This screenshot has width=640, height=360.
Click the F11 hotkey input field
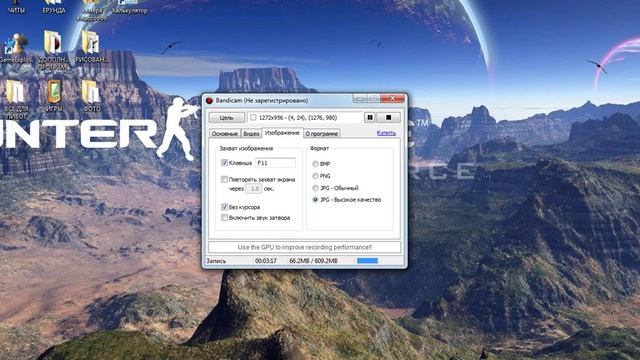tap(275, 163)
